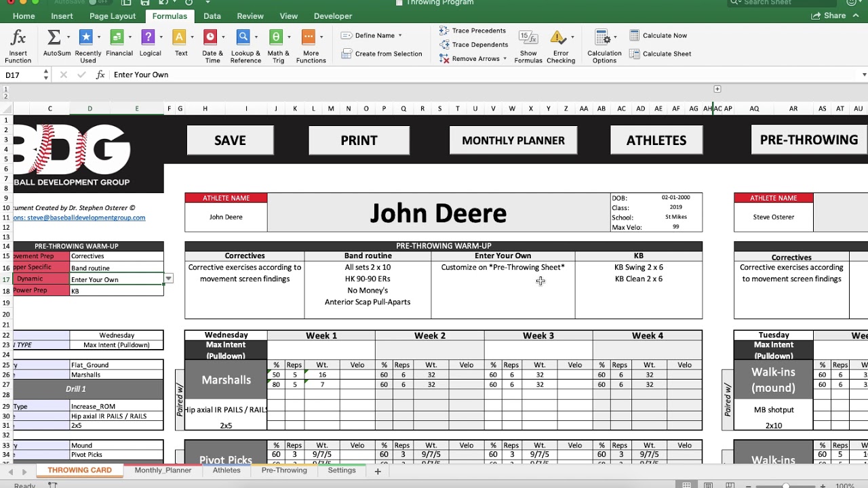Open Calculation Options
This screenshot has height=488, width=868.
604,46
